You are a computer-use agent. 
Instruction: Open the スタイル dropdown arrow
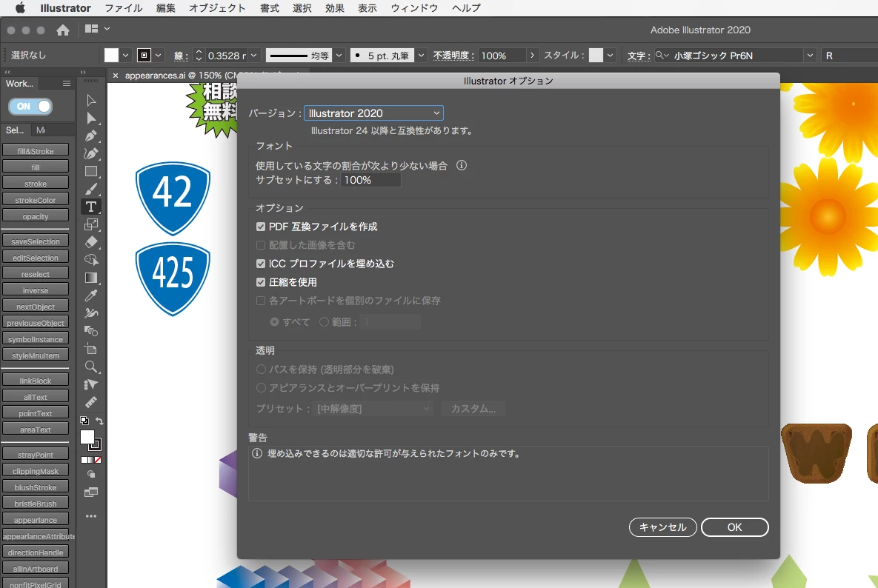(x=611, y=56)
